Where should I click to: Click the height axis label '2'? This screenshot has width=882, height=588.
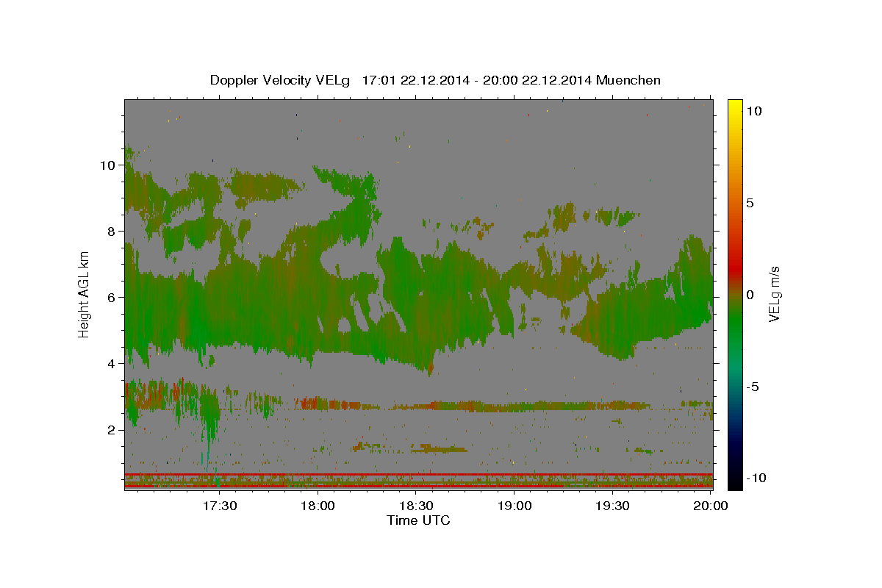point(111,430)
